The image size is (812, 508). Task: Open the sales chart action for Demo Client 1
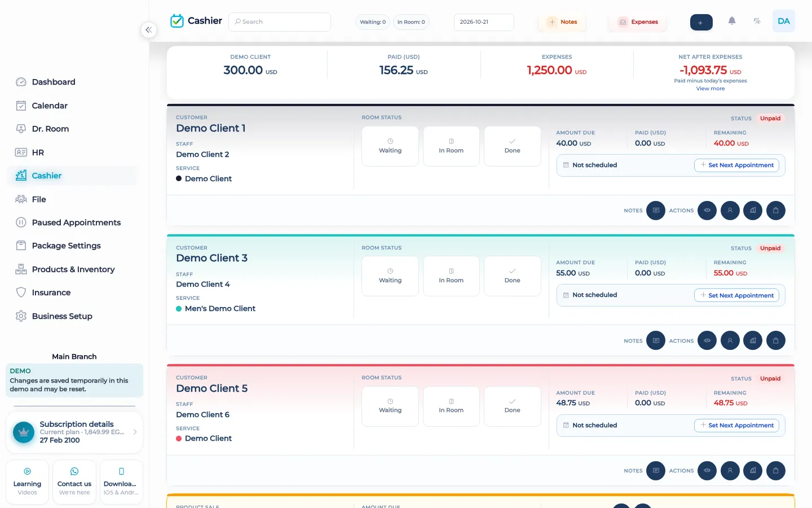pos(753,211)
